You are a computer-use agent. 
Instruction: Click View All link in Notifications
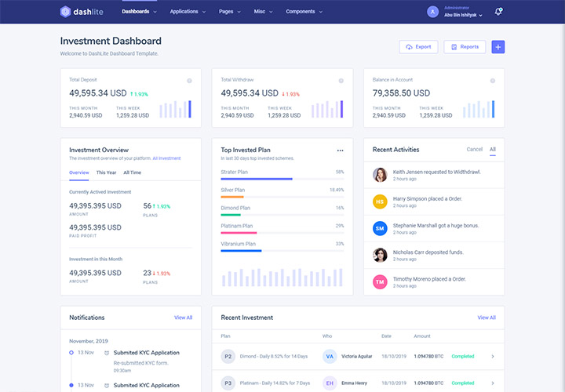coord(183,318)
